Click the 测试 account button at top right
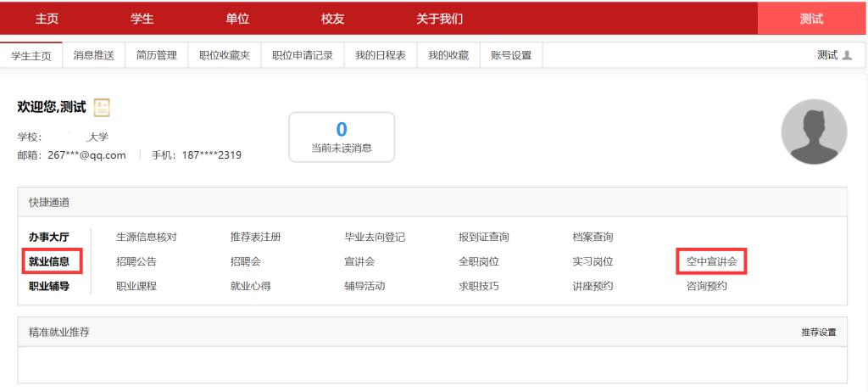 point(811,19)
